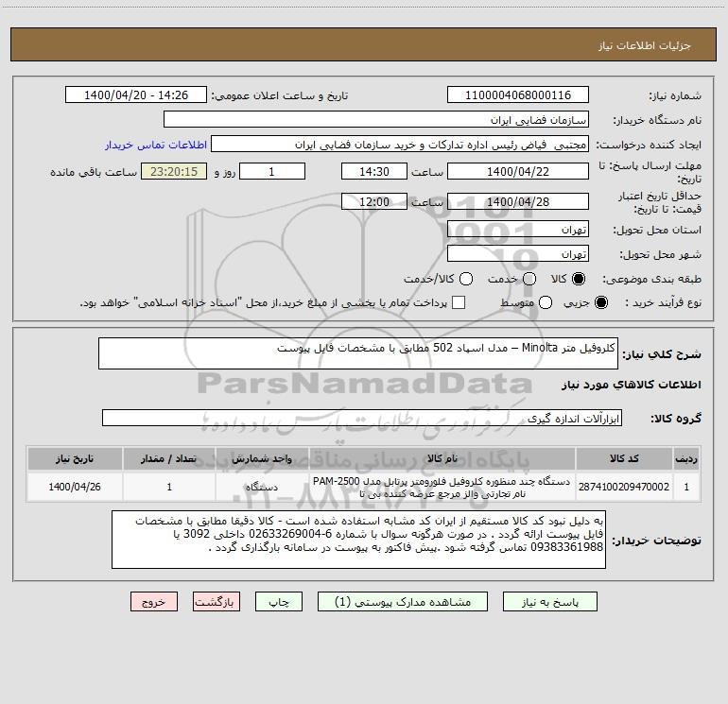Click the بازگشت back button
The image size is (728, 704).
coord(217,602)
